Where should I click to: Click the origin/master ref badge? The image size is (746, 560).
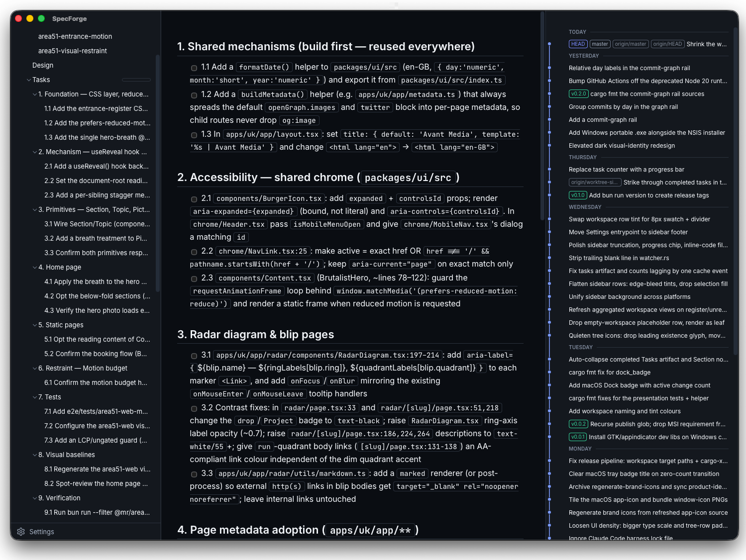point(631,44)
